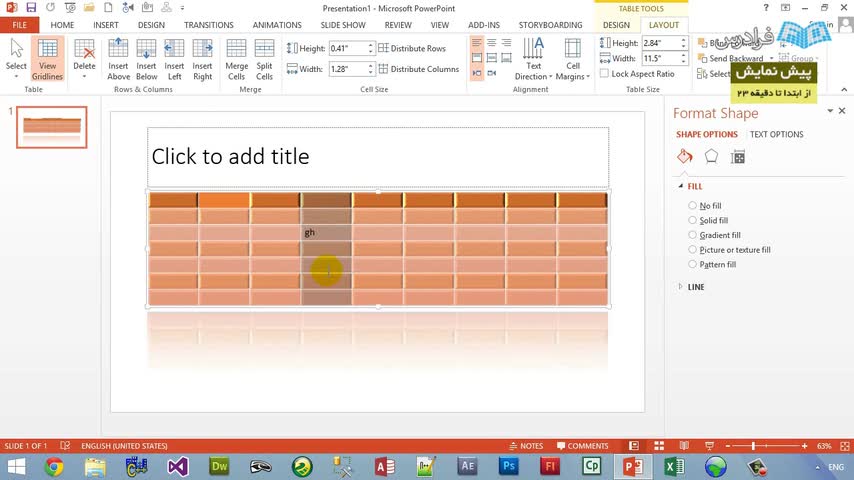The width and height of the screenshot is (854, 480).
Task: Open the Send Backward dropdown arrow
Action: (771, 58)
